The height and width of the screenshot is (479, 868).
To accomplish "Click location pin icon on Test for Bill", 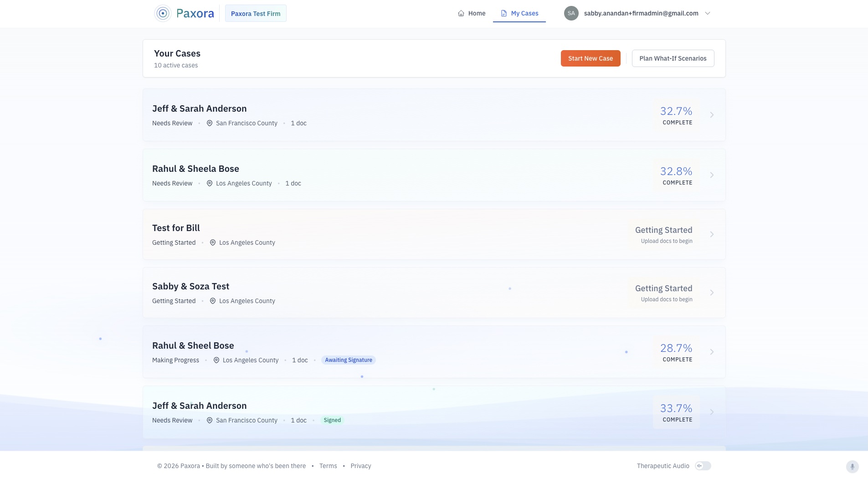I will tap(213, 242).
